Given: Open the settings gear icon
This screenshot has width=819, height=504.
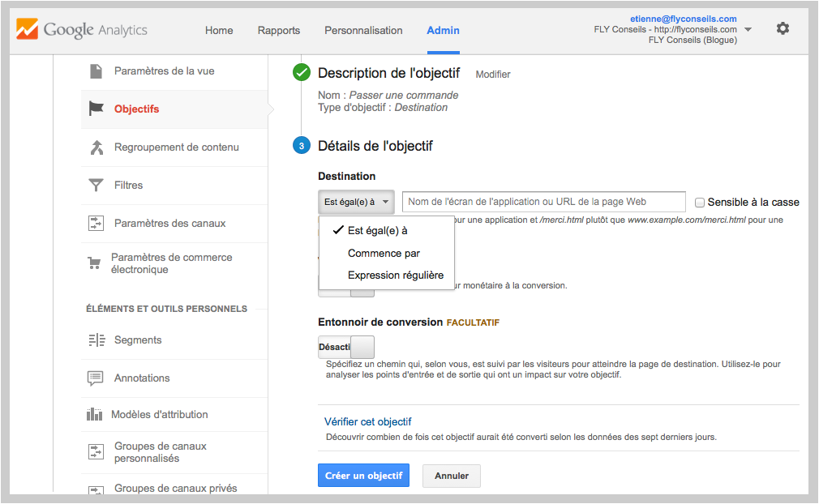Looking at the screenshot, I should point(782,28).
